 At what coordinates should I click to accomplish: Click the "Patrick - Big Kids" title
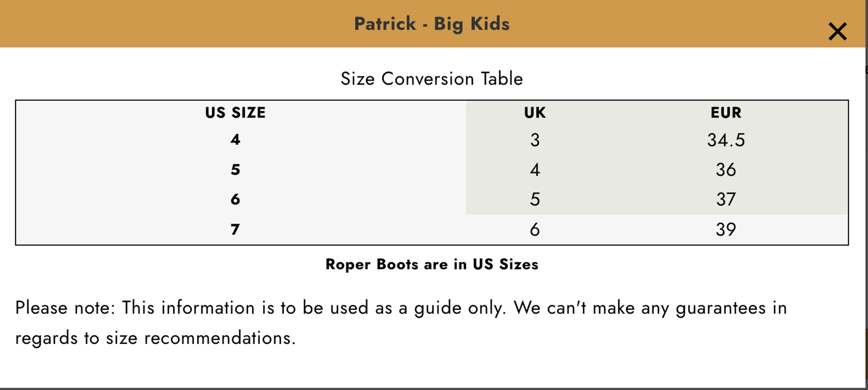pyautogui.click(x=432, y=24)
